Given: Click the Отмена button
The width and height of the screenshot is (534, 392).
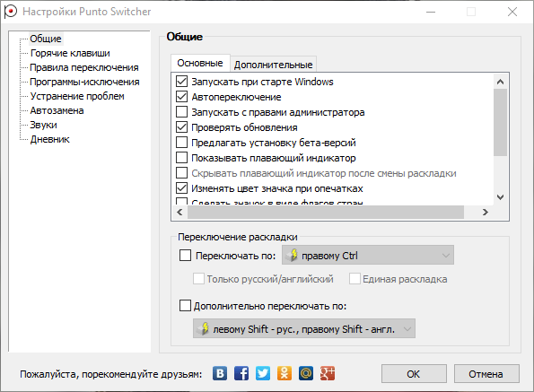Looking at the screenshot, I should [486, 374].
